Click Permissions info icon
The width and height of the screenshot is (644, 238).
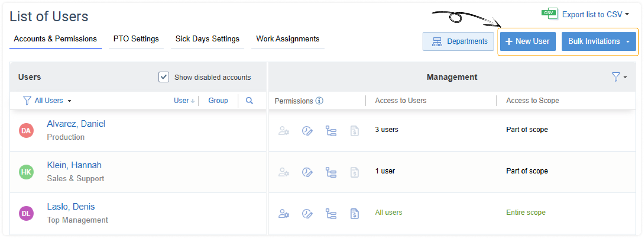(x=319, y=101)
